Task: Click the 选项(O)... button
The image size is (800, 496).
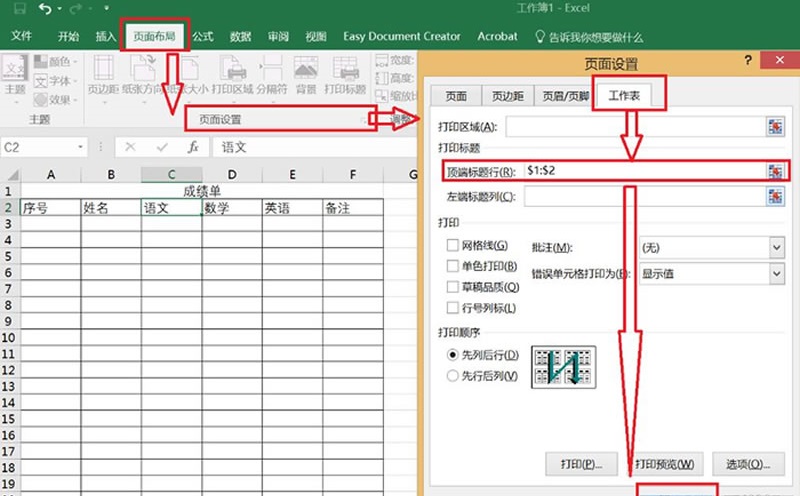Action: (x=748, y=464)
